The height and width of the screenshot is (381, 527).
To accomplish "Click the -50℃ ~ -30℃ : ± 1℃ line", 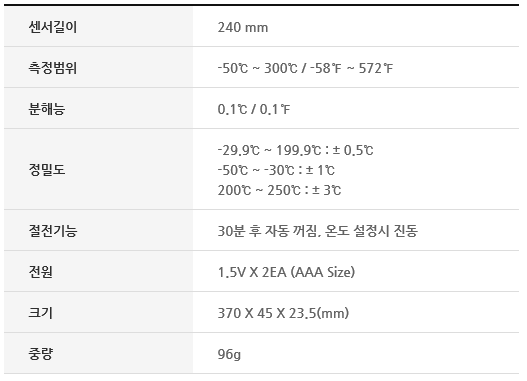I will click(276, 170).
